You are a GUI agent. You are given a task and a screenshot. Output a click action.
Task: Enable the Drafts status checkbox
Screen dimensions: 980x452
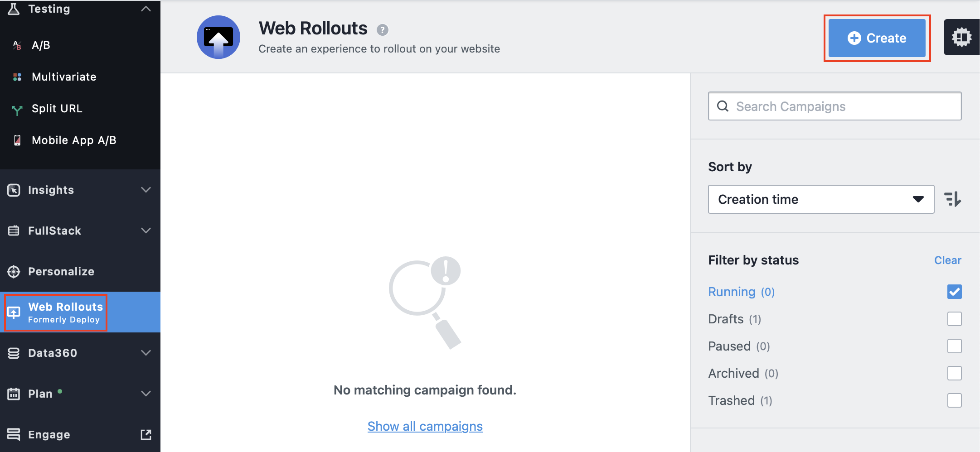(954, 319)
